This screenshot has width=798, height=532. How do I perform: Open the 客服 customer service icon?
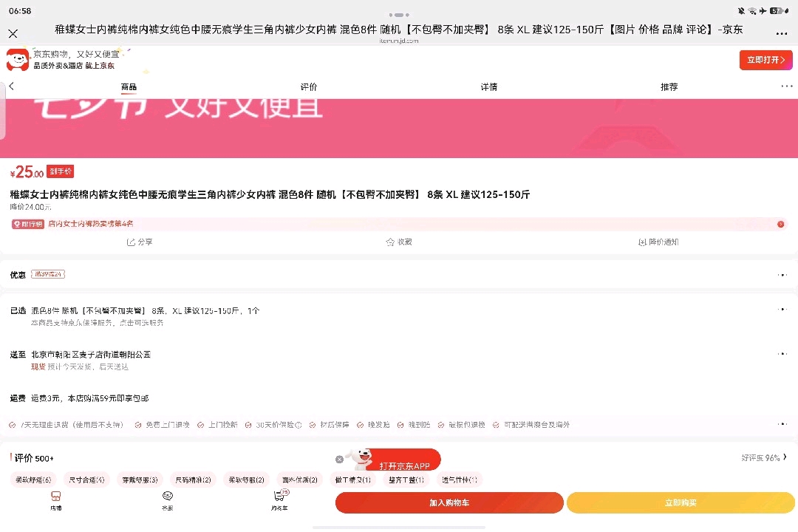[x=168, y=501]
